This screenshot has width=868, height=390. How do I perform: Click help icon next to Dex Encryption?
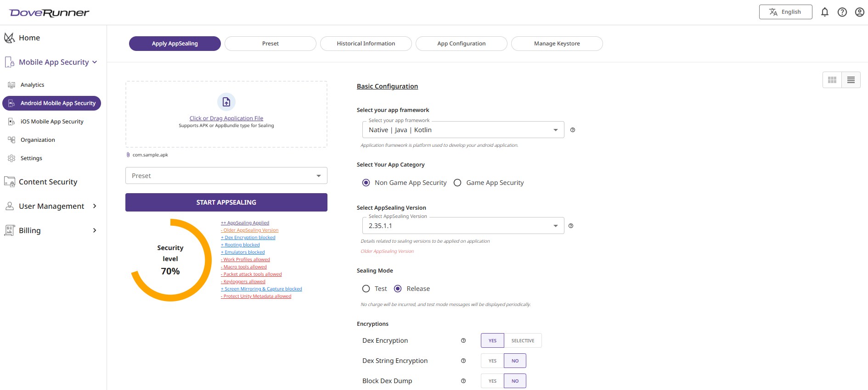click(463, 340)
